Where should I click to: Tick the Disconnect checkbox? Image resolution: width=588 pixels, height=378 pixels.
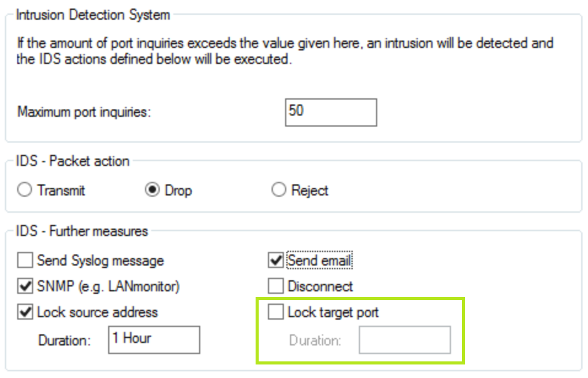pos(276,286)
